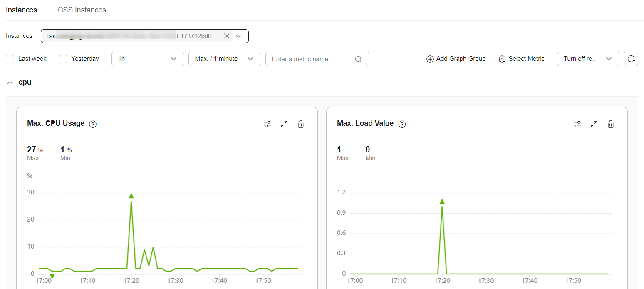Collapse the cpu graph group

point(10,82)
